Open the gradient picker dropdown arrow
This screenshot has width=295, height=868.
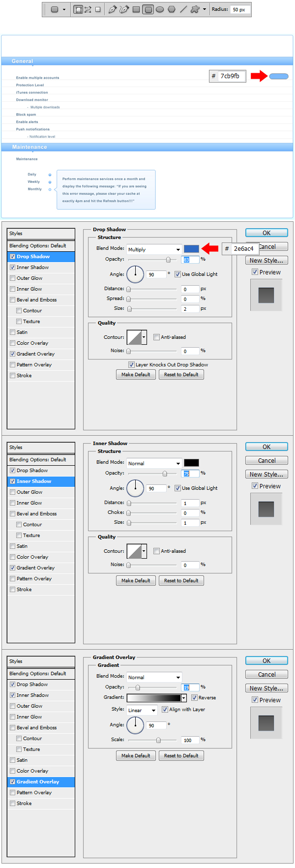(184, 698)
